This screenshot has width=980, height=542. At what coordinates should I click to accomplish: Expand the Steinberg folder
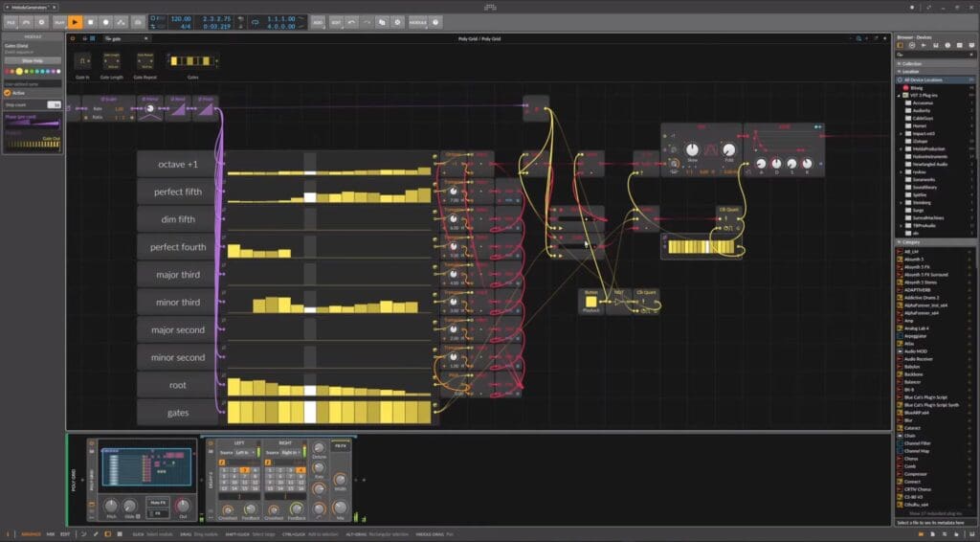click(902, 203)
